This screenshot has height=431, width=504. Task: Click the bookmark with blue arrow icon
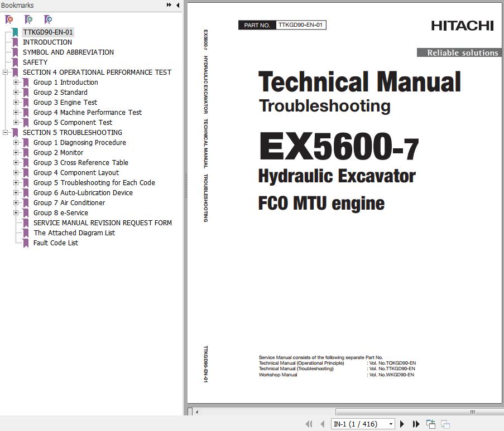[48, 20]
